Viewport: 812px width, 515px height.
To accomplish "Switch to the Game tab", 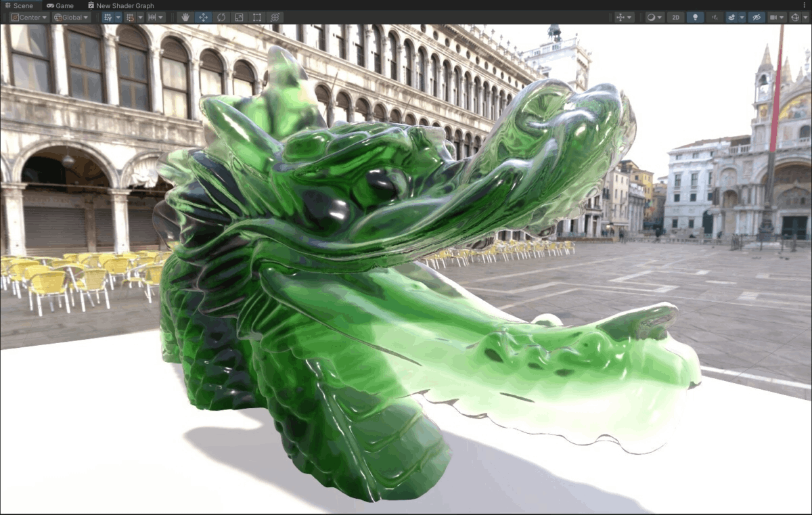I will [x=60, y=5].
